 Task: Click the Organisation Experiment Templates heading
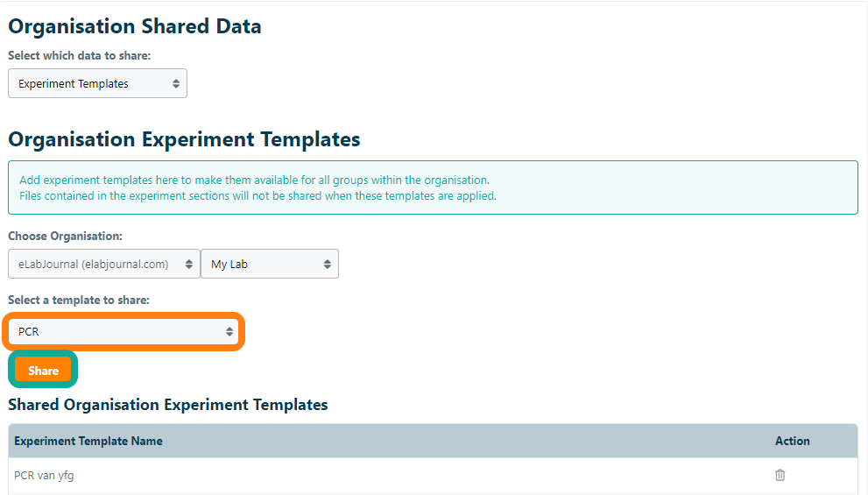click(x=184, y=139)
